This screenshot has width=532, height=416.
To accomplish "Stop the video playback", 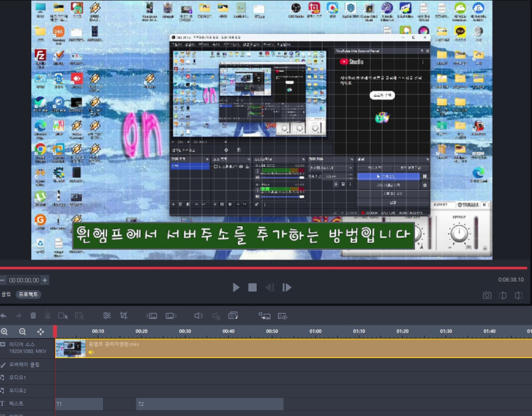I will 253,288.
